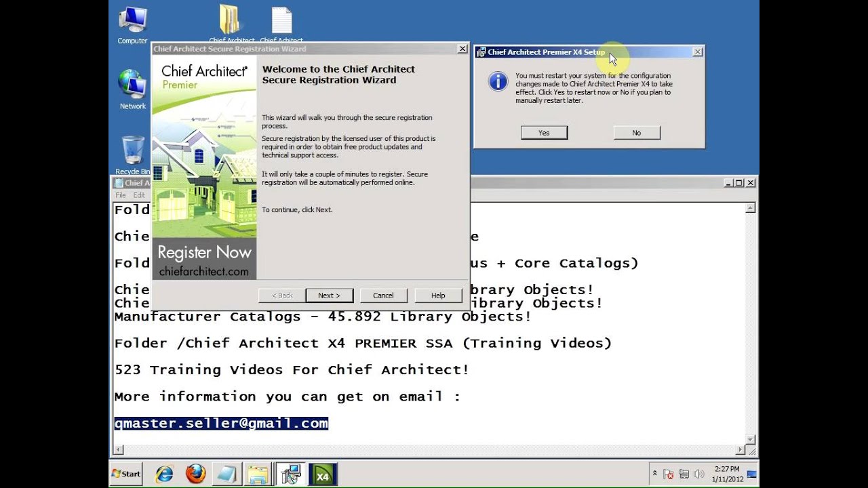Close the Secure Registration Wizard window
This screenshot has width=868, height=488.
(x=462, y=49)
